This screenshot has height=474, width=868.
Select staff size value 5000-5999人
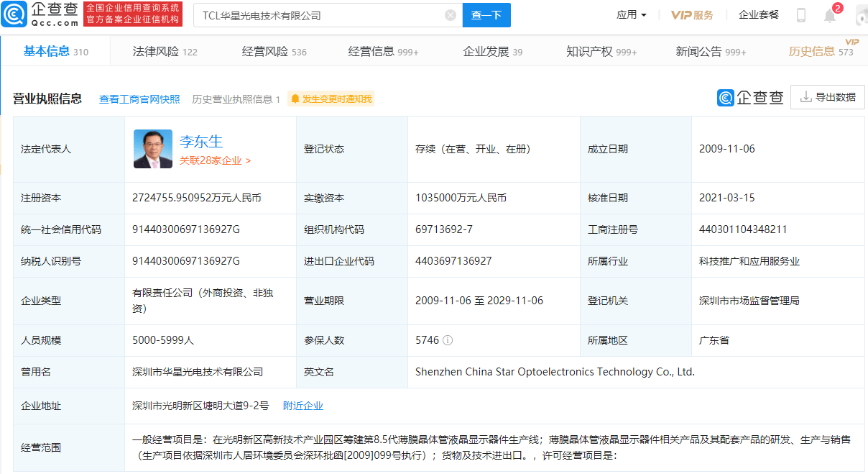coord(165,340)
